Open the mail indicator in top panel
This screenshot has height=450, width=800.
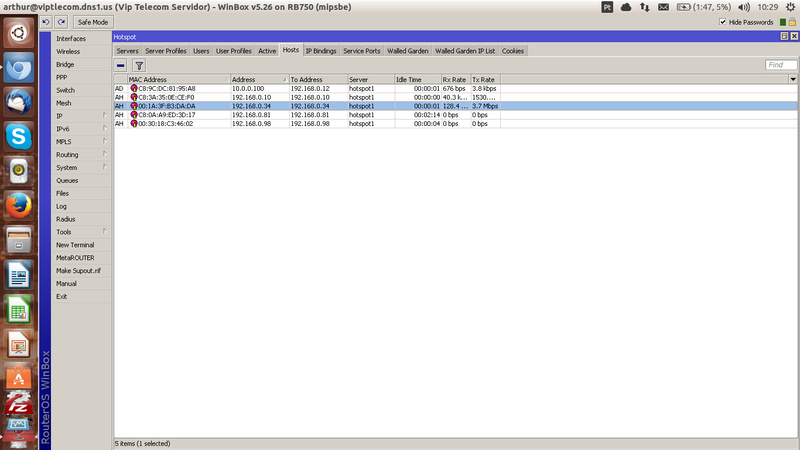point(663,7)
